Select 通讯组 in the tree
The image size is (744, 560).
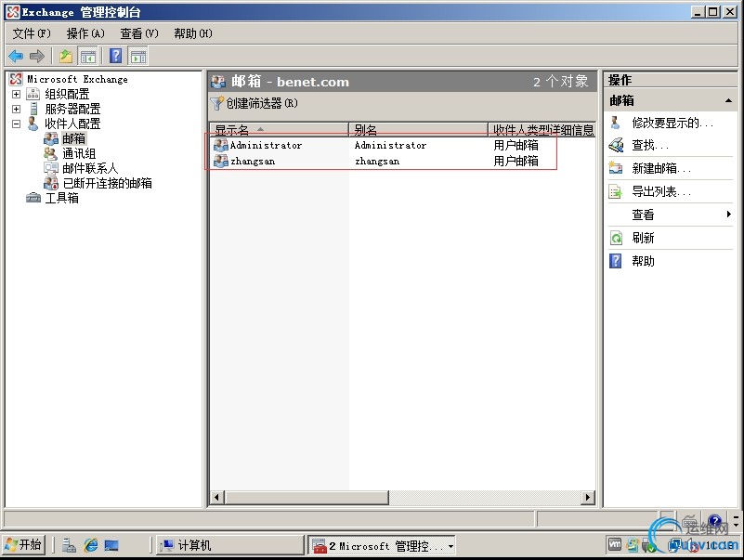point(79,154)
